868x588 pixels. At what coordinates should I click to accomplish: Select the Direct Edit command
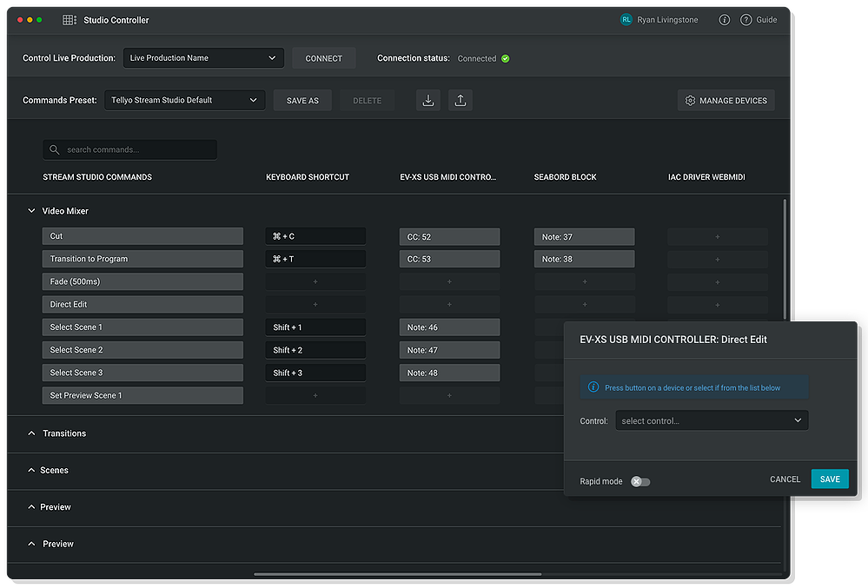[x=142, y=304]
